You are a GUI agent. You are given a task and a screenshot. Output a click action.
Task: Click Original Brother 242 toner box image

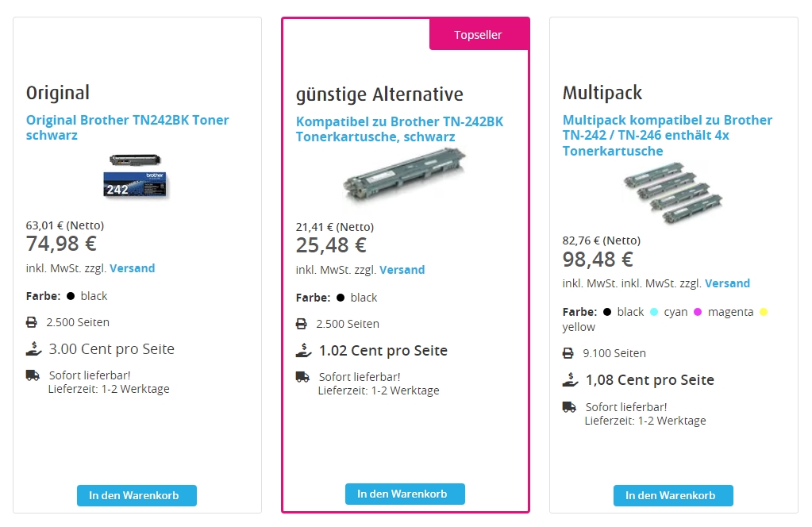coord(137,176)
